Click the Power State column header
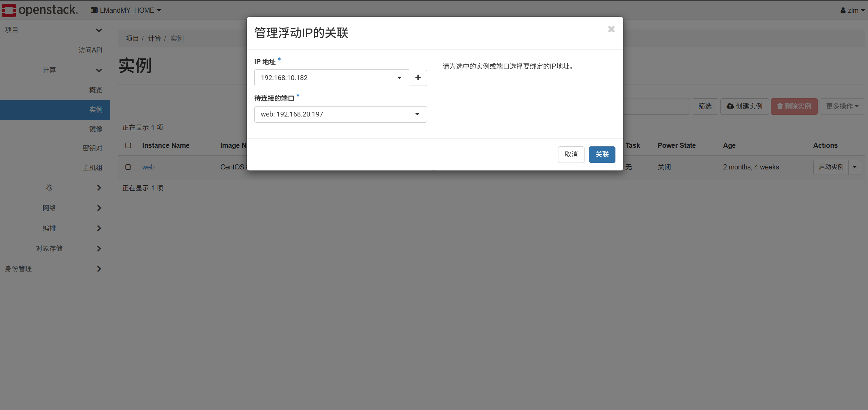868x410 pixels. (677, 145)
